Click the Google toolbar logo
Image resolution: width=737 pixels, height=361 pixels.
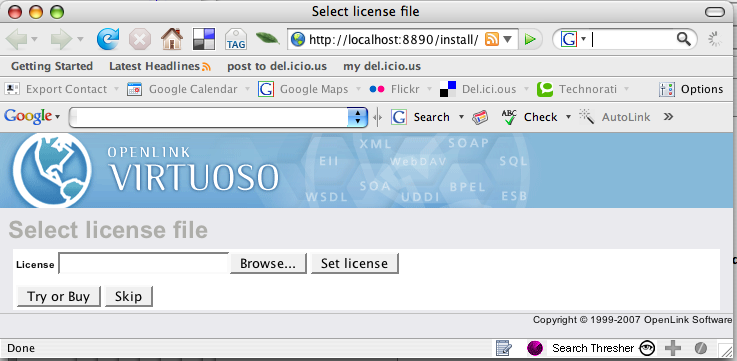click(28, 116)
